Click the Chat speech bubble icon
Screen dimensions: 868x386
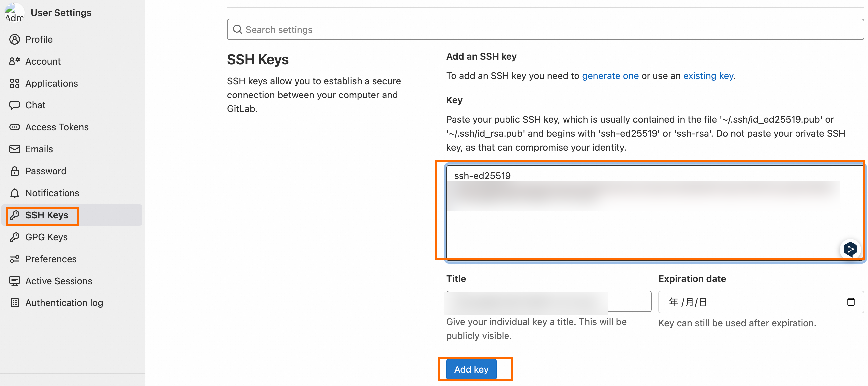point(15,105)
